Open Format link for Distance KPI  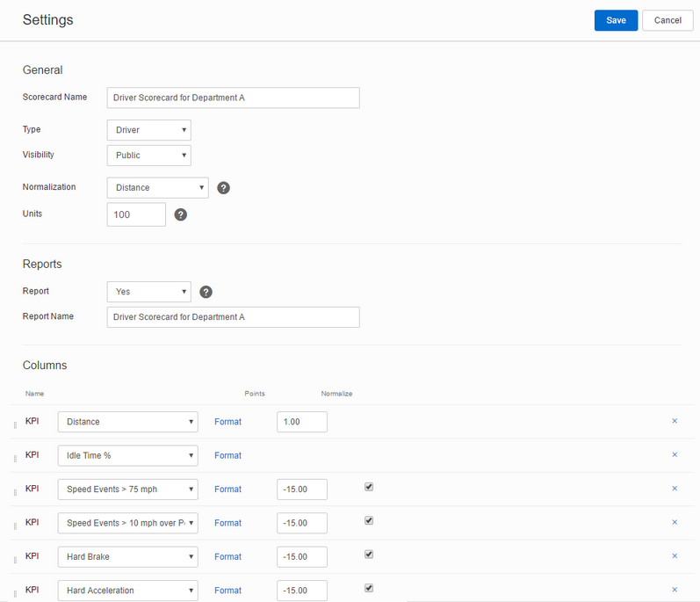click(x=227, y=422)
